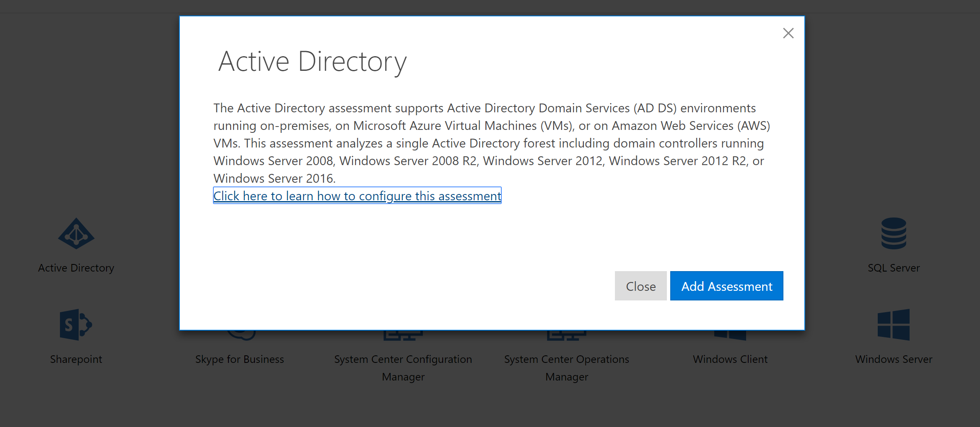This screenshot has width=980, height=427.
Task: Select the Active Directory diamond icon
Action: (x=76, y=233)
